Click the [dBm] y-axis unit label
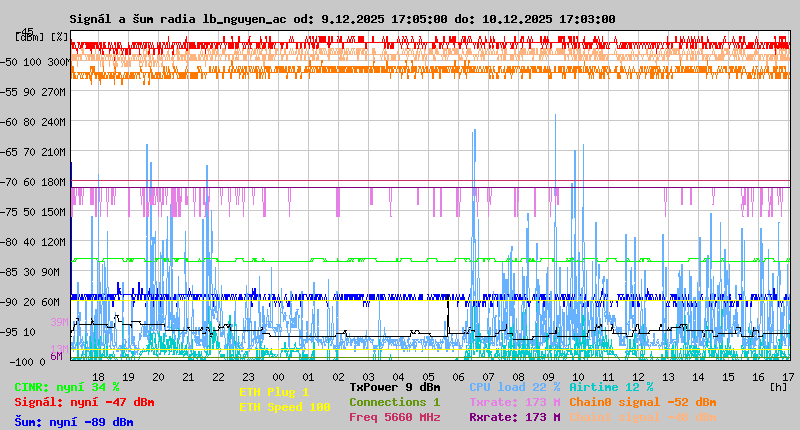Screen dimensions: 800x430 30,37
